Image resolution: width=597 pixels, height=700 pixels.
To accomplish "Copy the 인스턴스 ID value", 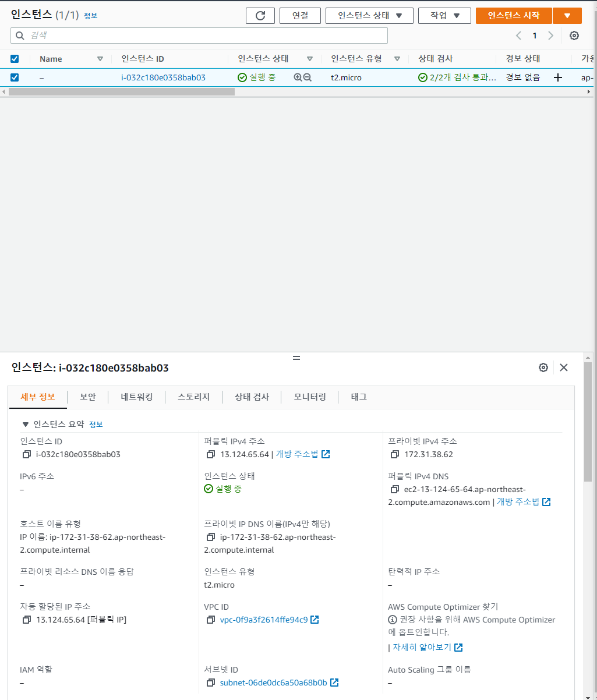I will point(26,454).
